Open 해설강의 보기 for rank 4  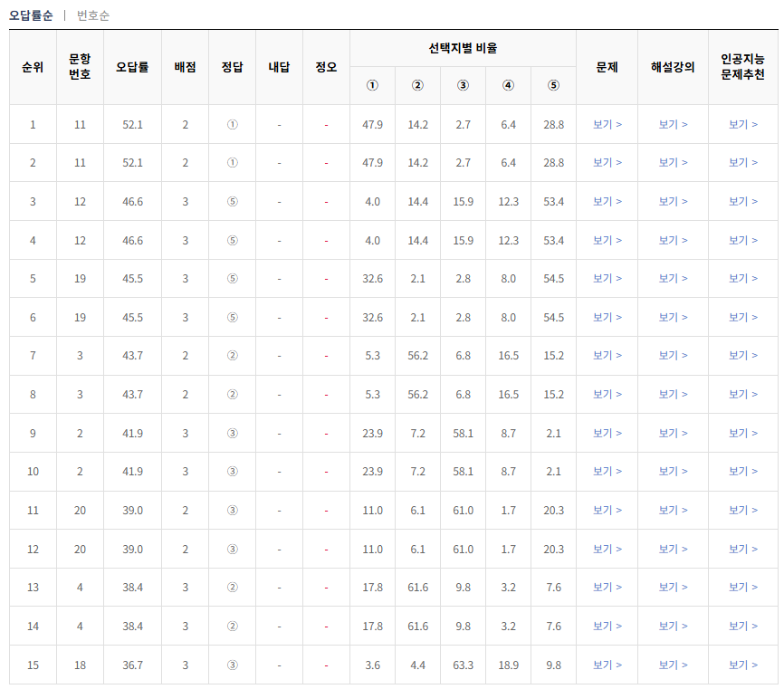point(672,240)
